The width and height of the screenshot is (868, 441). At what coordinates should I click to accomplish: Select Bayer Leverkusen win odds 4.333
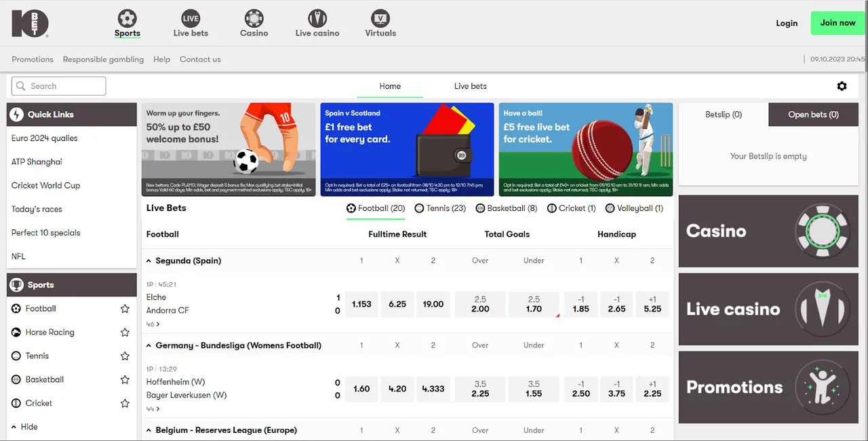point(433,389)
